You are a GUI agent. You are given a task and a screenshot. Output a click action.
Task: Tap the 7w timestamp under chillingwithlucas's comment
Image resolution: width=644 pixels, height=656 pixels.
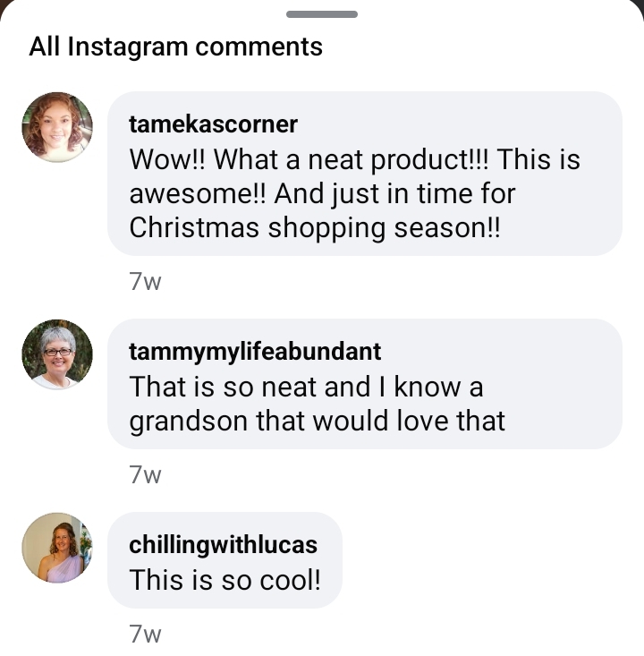(145, 635)
